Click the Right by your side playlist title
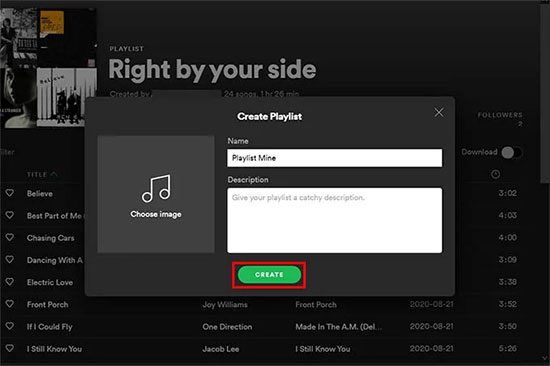Image resolution: width=550 pixels, height=366 pixels. click(x=212, y=69)
